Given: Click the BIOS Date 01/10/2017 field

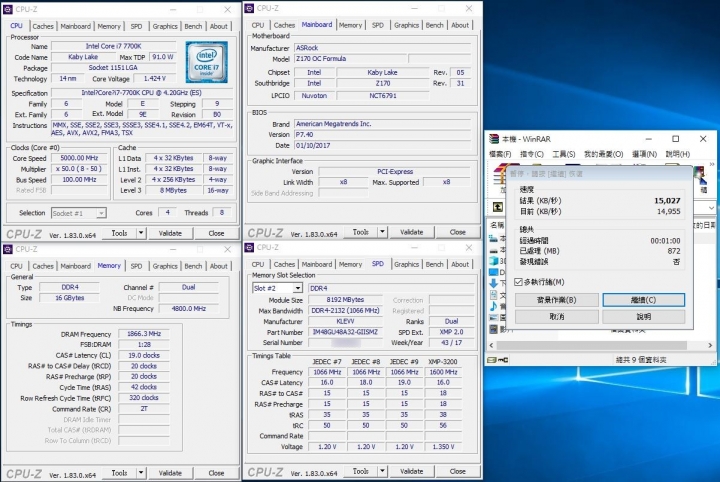Looking at the screenshot, I should click(x=382, y=146).
